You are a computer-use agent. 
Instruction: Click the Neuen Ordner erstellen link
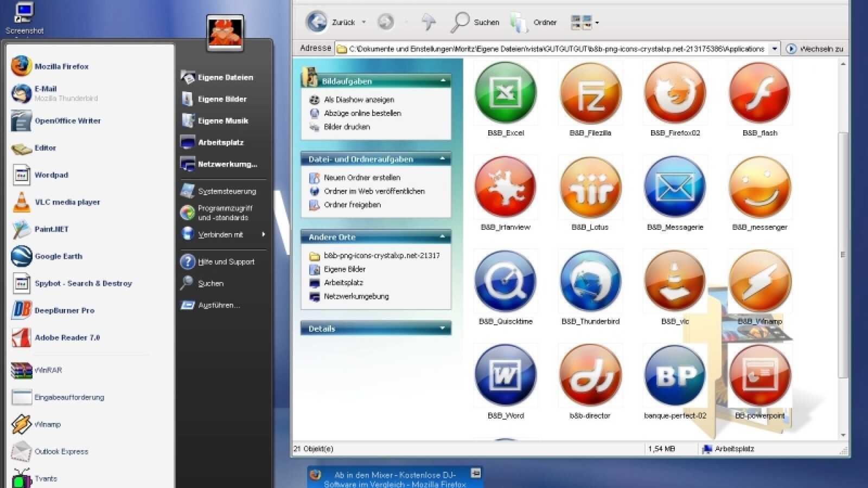point(362,178)
